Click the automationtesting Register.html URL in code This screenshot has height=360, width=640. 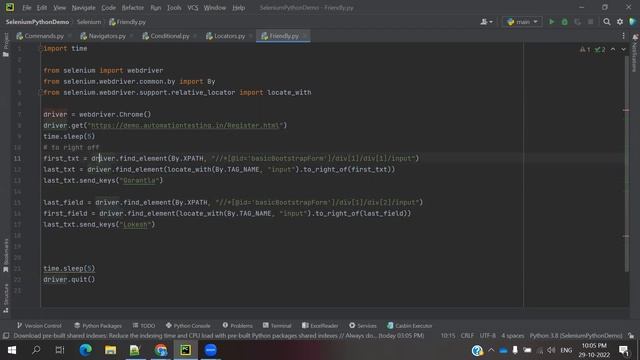[185, 125]
